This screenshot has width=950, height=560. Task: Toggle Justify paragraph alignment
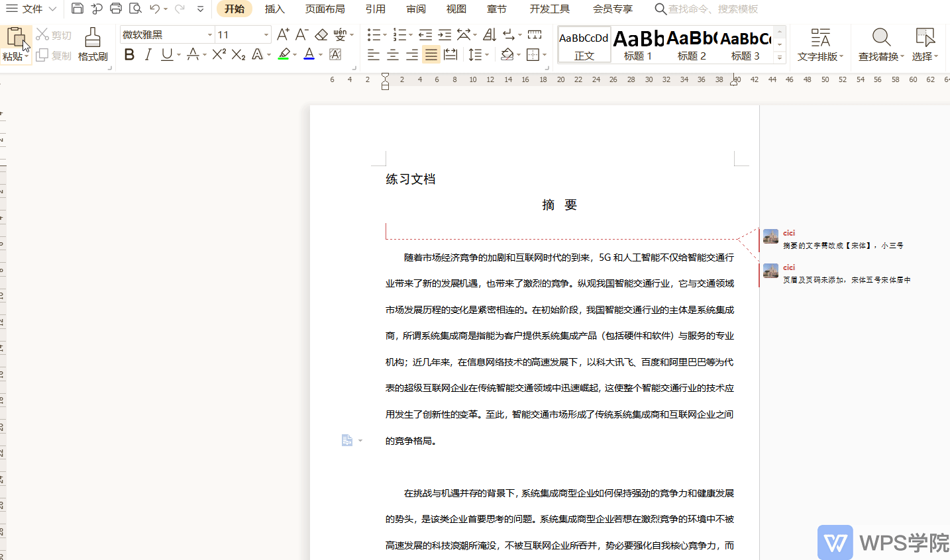click(x=431, y=54)
